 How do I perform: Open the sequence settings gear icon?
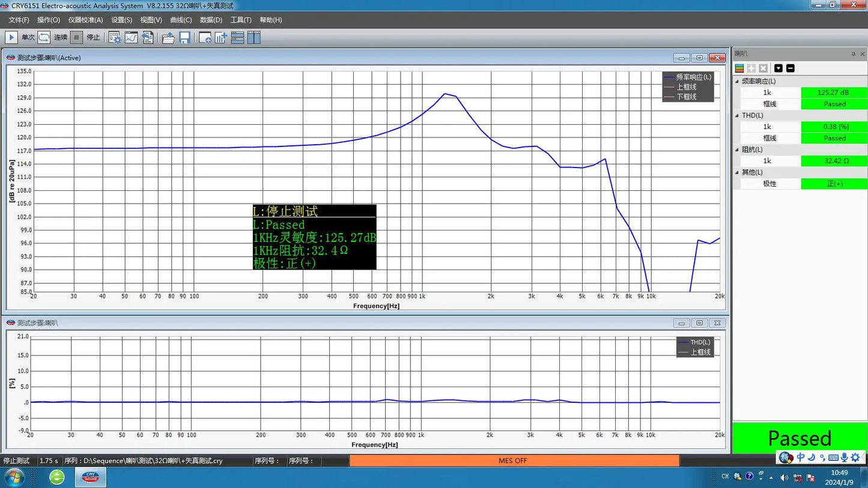pos(114,37)
